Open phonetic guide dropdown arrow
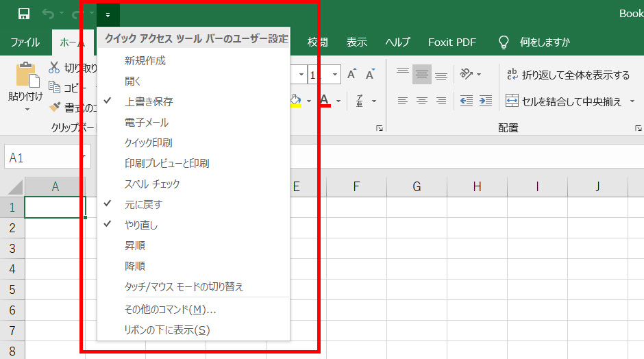The width and height of the screenshot is (644, 359). tap(374, 101)
